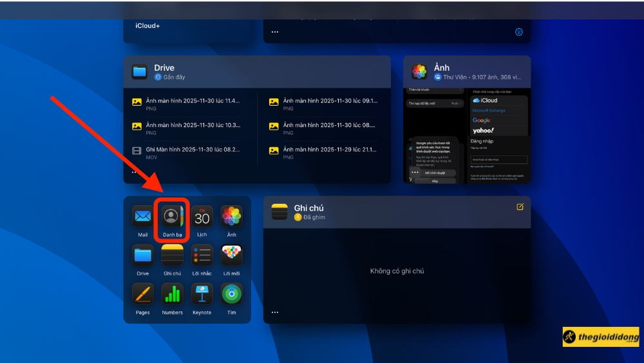644x363 pixels.
Task: Open Danh bạ (Contacts) app icon
Action: [172, 217]
